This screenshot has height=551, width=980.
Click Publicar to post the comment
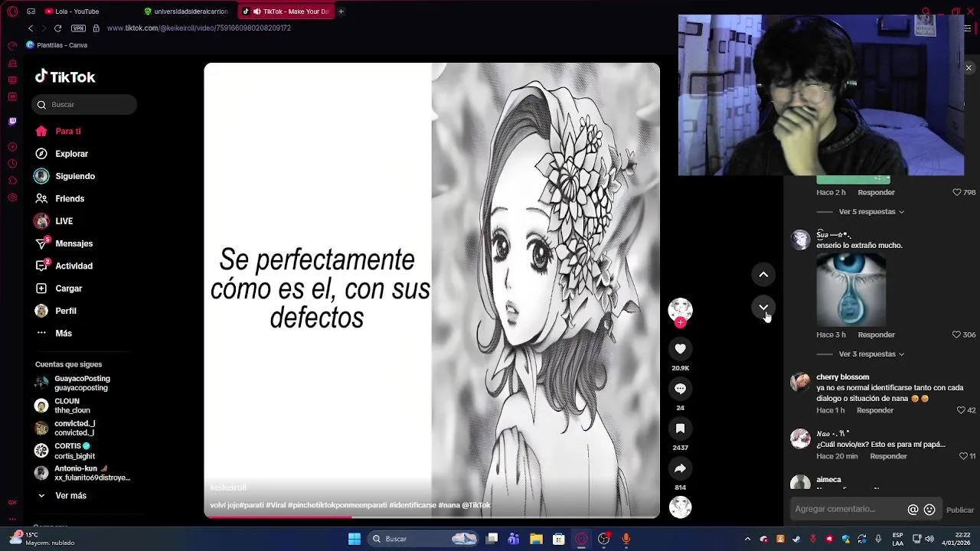coord(960,510)
